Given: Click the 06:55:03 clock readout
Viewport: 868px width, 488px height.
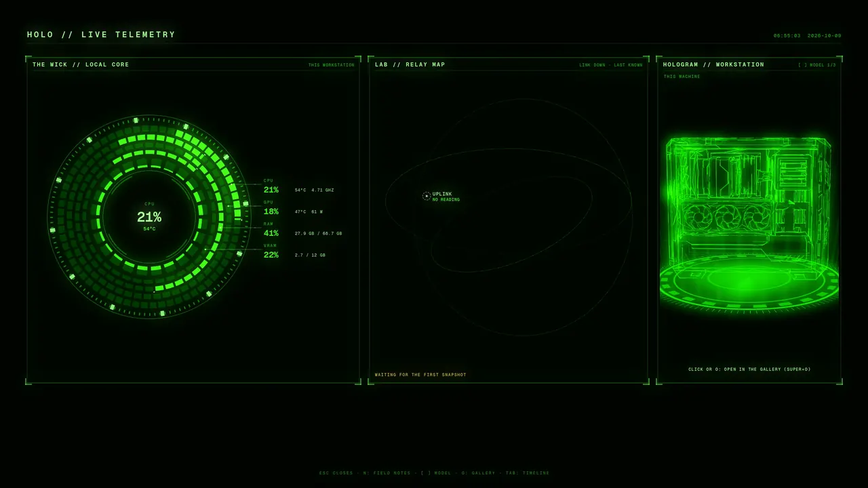Looking at the screenshot, I should pos(787,36).
